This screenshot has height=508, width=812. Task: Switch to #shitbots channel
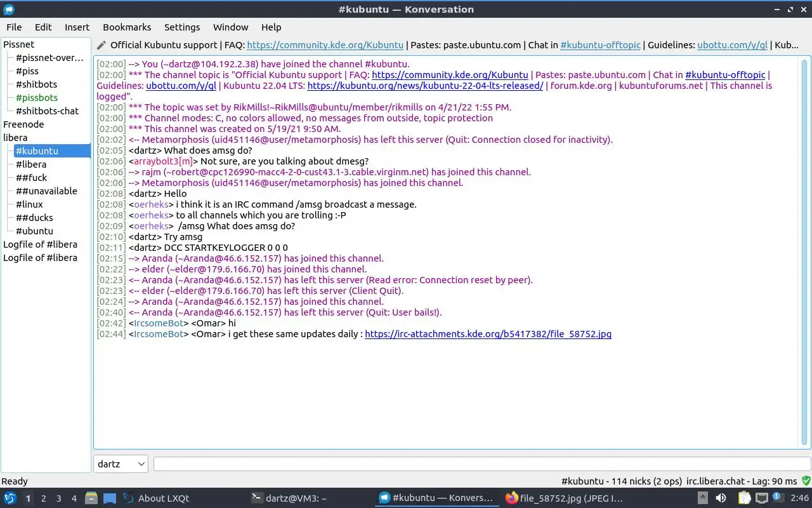pos(36,84)
